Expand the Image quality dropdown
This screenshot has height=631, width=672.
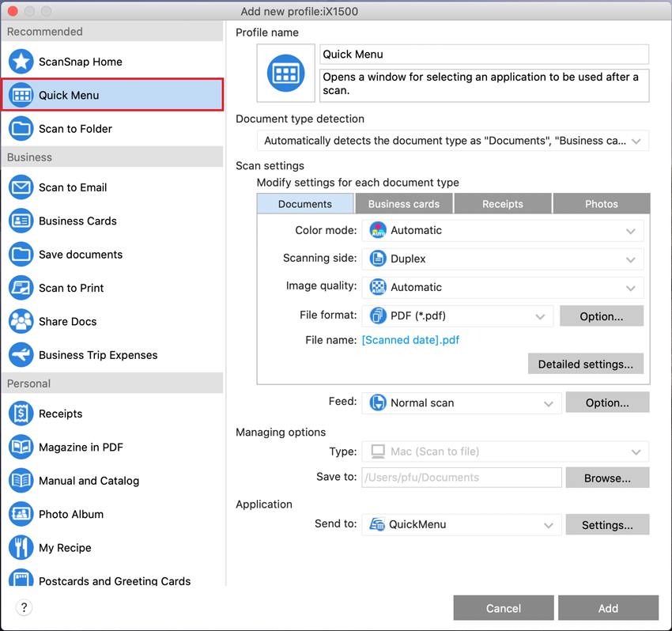(503, 288)
